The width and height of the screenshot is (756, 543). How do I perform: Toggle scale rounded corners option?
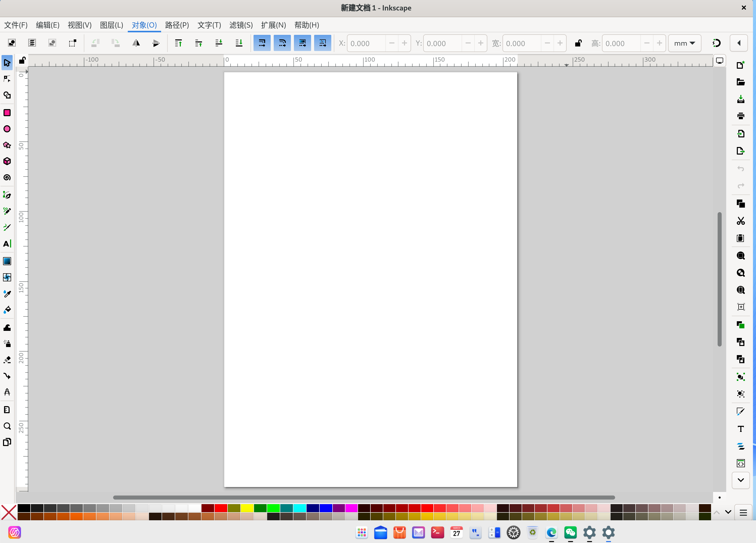click(282, 43)
